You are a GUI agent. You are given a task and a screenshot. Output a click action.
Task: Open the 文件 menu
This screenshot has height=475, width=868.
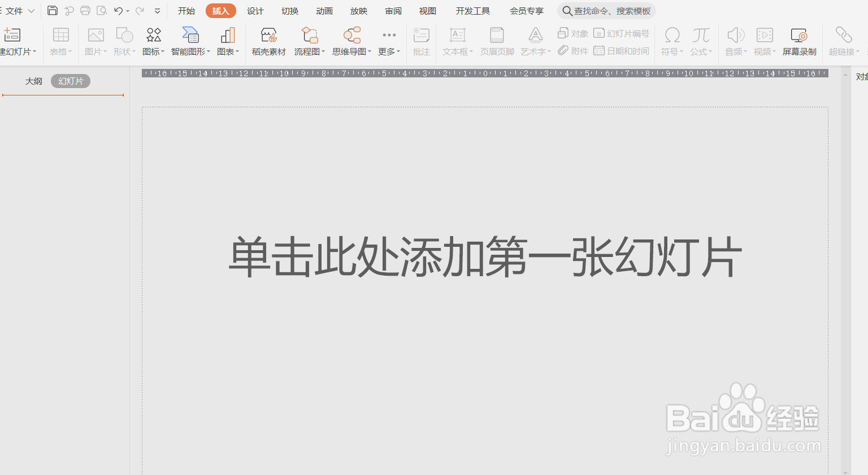click(15, 11)
